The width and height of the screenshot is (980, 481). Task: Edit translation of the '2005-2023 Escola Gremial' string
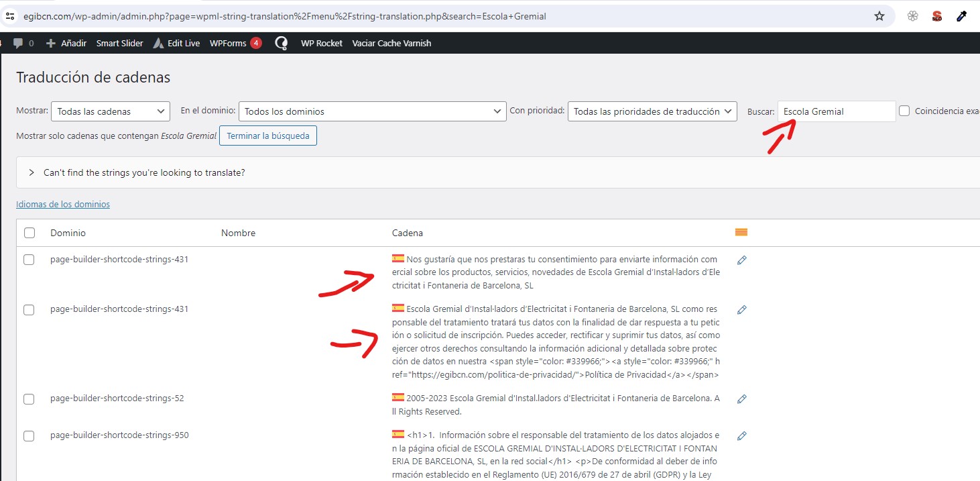pos(741,399)
